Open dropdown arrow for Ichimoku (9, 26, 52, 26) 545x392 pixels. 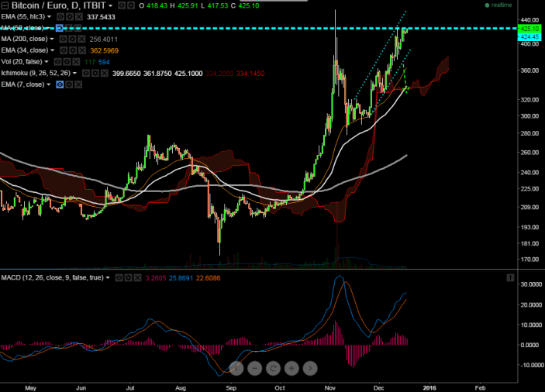click(74, 74)
